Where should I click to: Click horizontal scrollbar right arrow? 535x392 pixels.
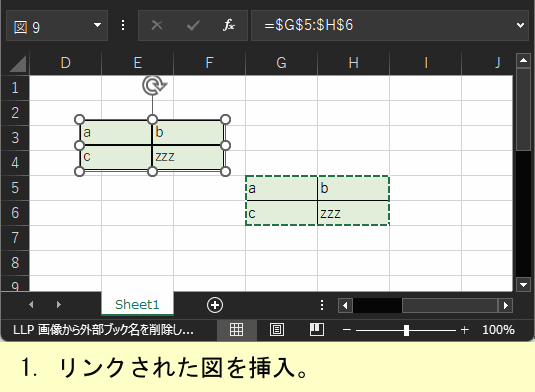(x=506, y=305)
